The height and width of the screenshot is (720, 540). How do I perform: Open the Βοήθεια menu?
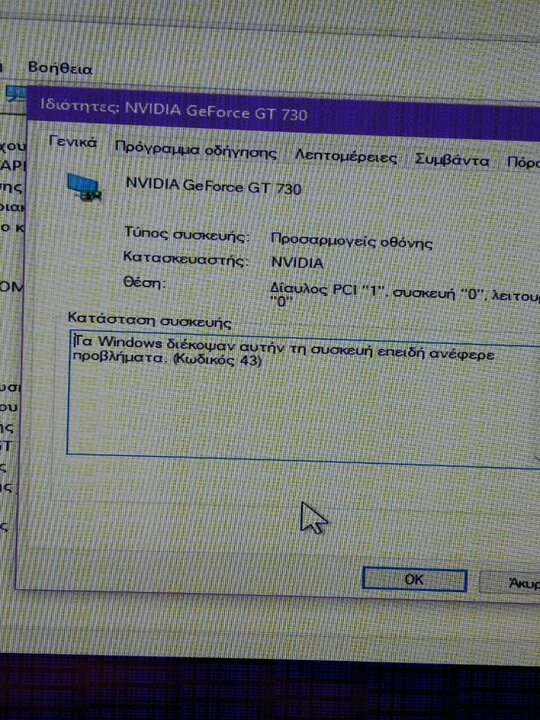(60, 69)
